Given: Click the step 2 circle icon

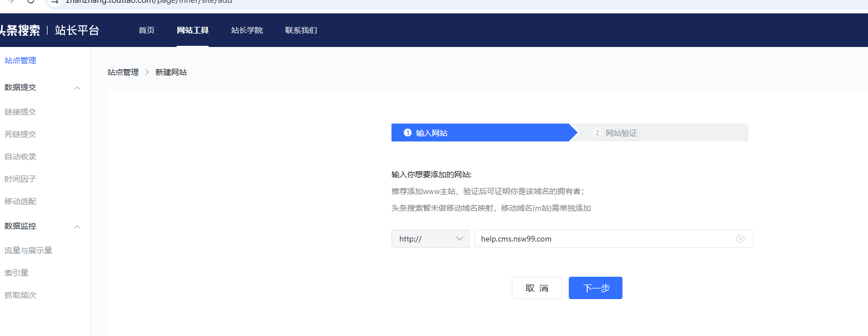Looking at the screenshot, I should [x=597, y=133].
